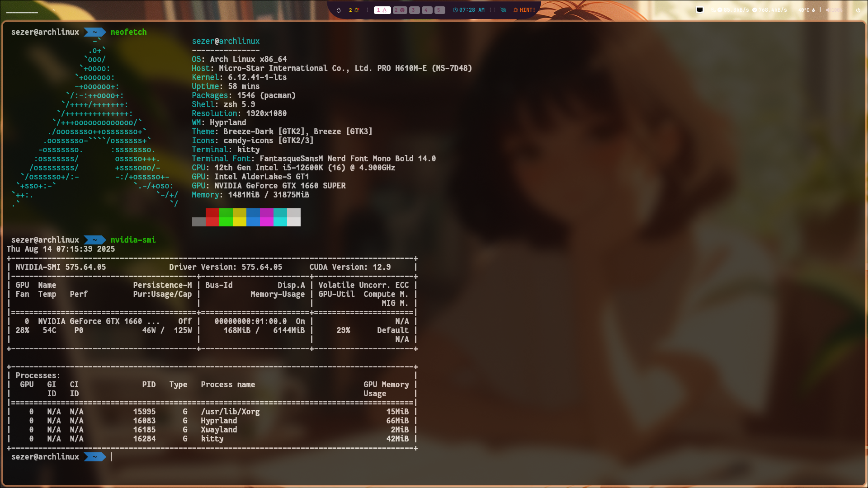Click the red color block in neofetch palette

[x=212, y=217]
